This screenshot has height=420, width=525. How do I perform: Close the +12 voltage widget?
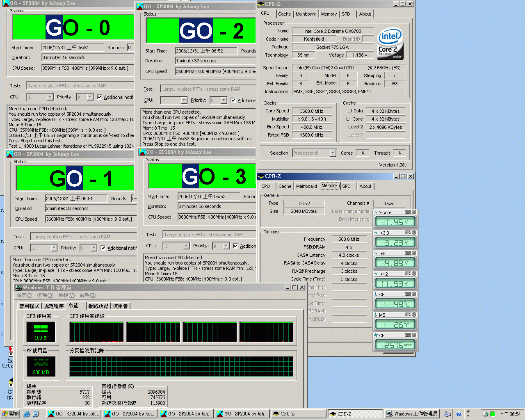point(414,274)
